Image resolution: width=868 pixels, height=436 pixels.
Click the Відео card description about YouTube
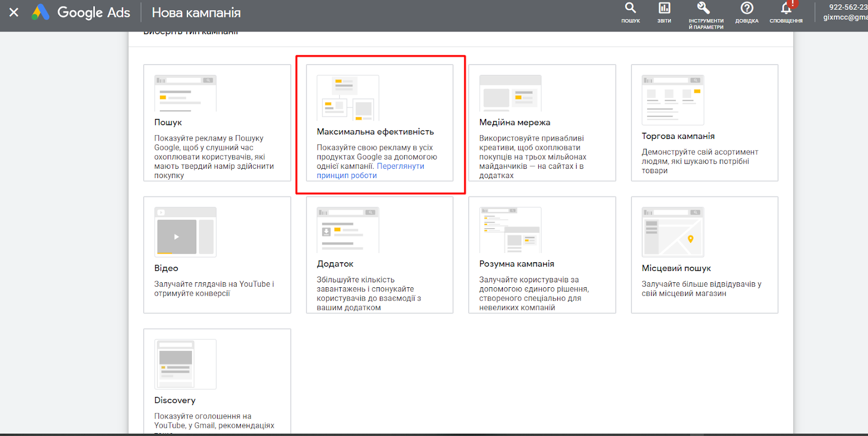(214, 288)
